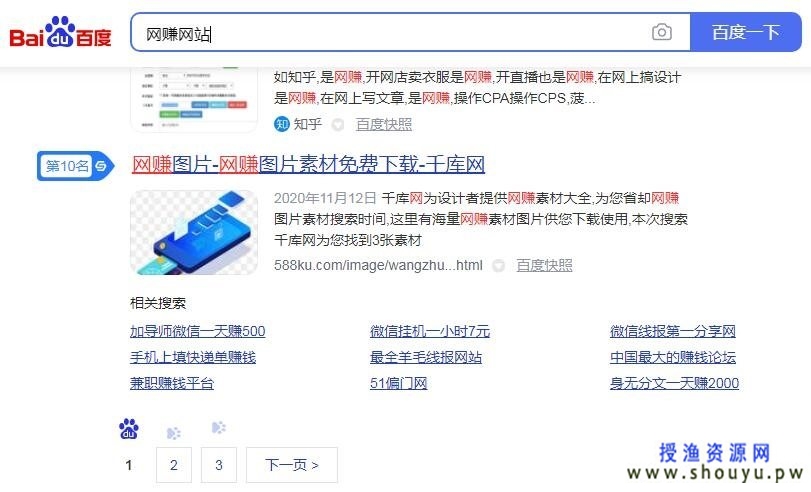The height and width of the screenshot is (492, 811).
Task: Click the 第10名 rank badge
Action: [x=76, y=166]
